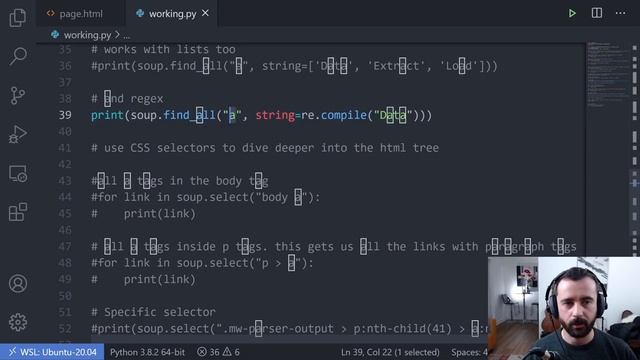Click 're.compile' on line 39
Viewport: 640px width, 360px height.
pyautogui.click(x=335, y=115)
